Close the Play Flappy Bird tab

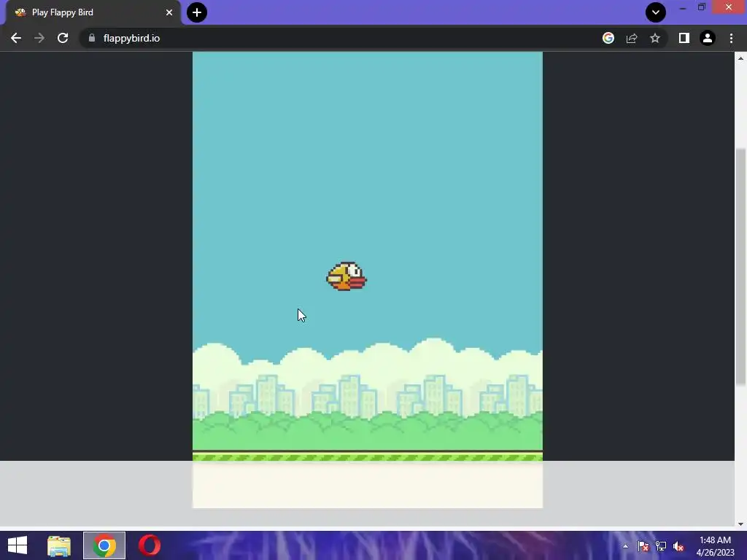(169, 12)
